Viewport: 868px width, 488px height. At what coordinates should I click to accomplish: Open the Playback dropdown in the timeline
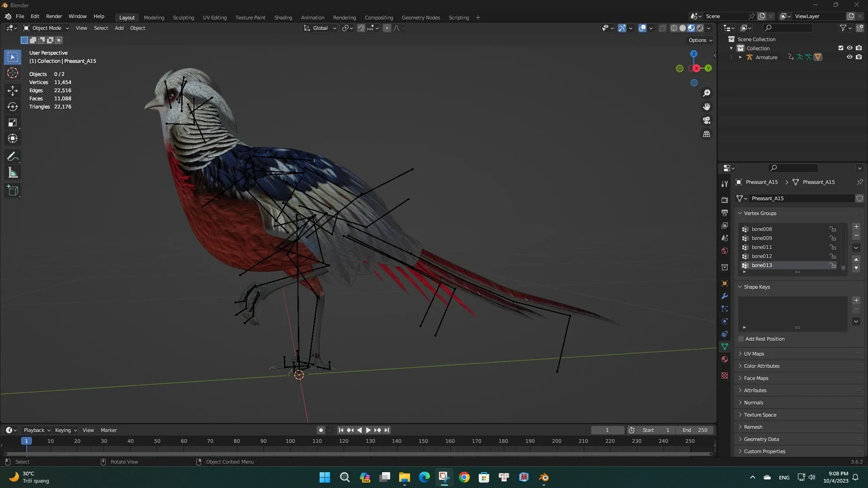click(x=37, y=430)
